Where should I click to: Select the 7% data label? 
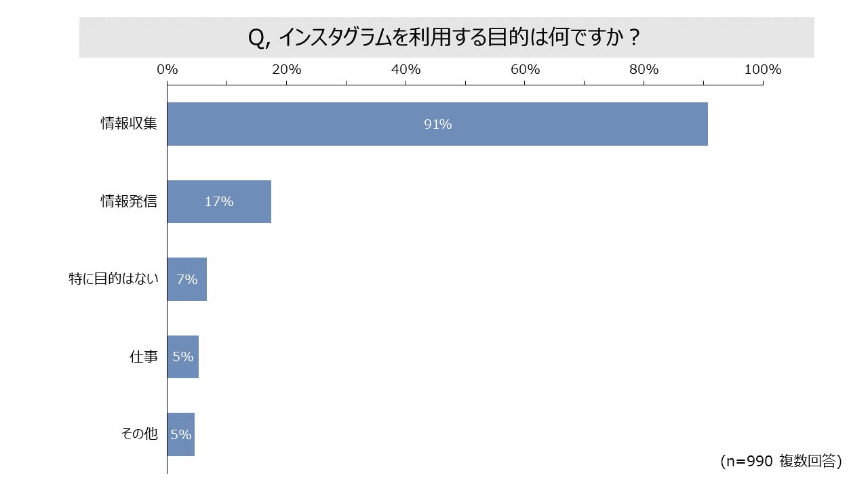point(186,279)
